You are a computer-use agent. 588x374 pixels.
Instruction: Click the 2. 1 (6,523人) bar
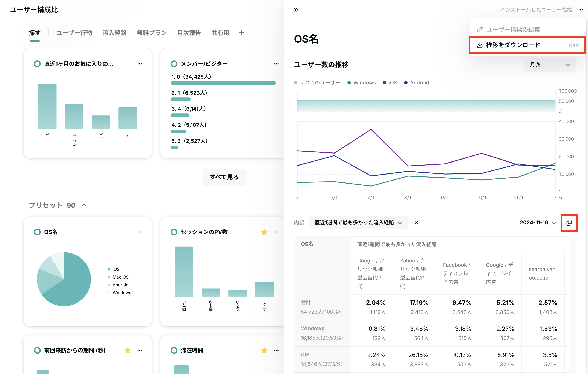pos(180,99)
